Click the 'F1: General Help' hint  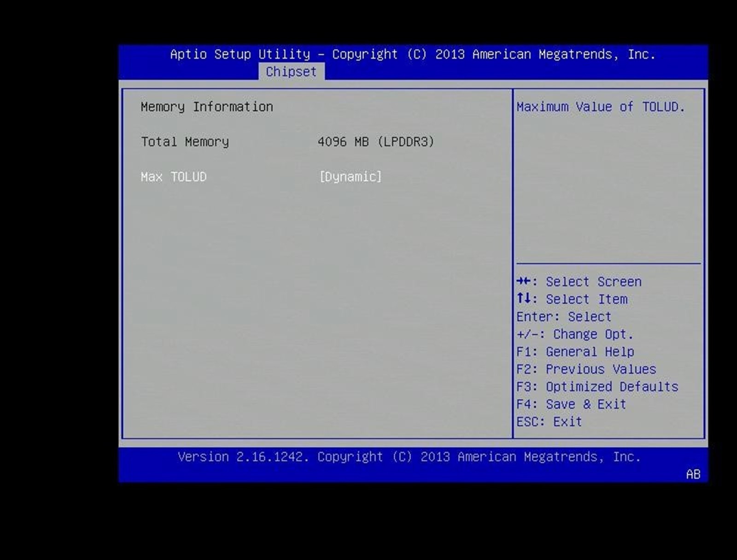[x=575, y=352]
